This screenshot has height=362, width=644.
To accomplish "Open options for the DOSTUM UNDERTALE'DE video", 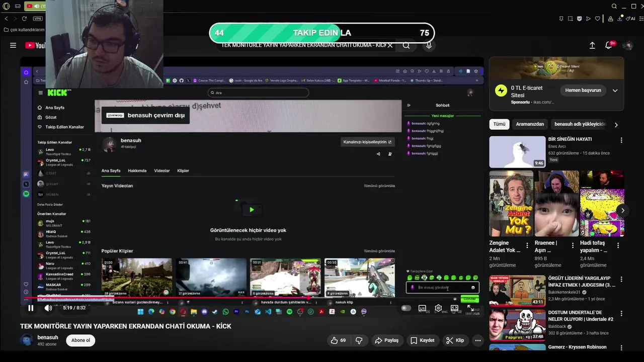I will point(621,314).
